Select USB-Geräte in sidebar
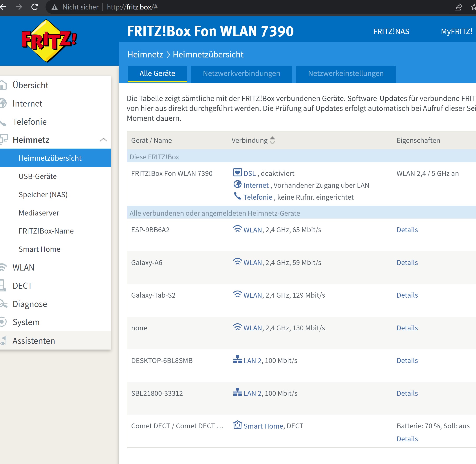Image resolution: width=476 pixels, height=464 pixels. click(38, 176)
